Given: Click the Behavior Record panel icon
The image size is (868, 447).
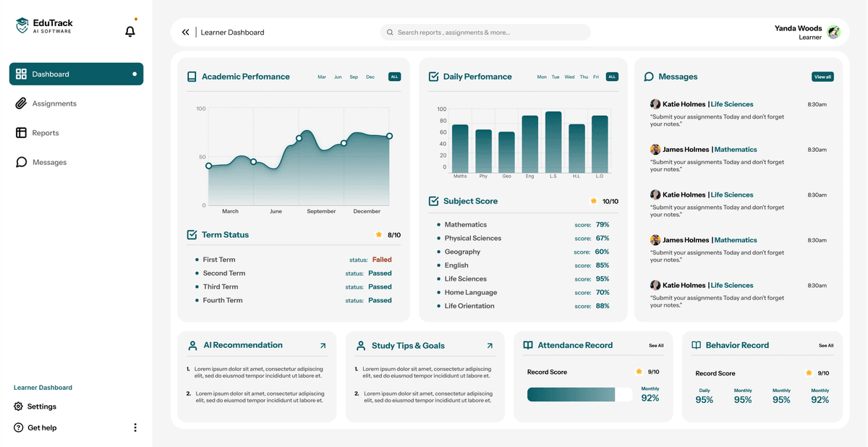Looking at the screenshot, I should (x=697, y=345).
